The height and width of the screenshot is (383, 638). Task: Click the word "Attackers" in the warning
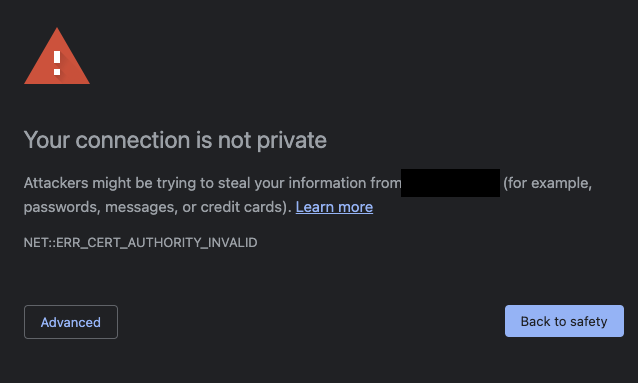click(x=56, y=183)
